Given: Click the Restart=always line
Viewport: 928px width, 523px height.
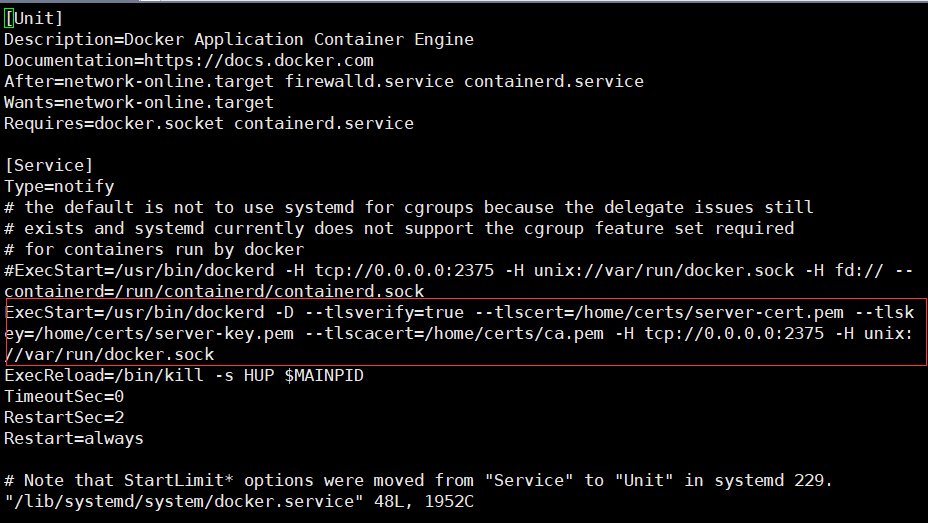Looking at the screenshot, I should click(x=74, y=438).
